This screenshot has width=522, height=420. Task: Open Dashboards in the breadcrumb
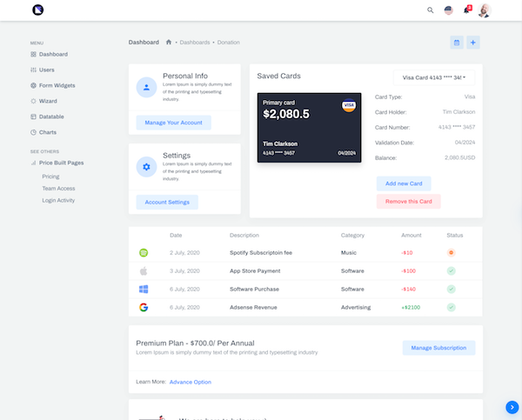pos(195,43)
